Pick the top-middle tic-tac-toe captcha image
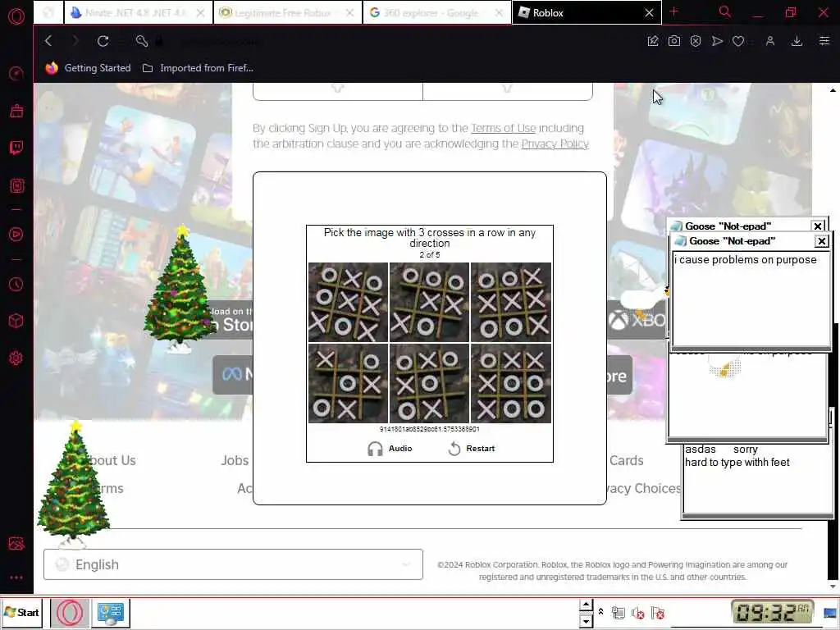The width and height of the screenshot is (840, 630). coord(429,302)
